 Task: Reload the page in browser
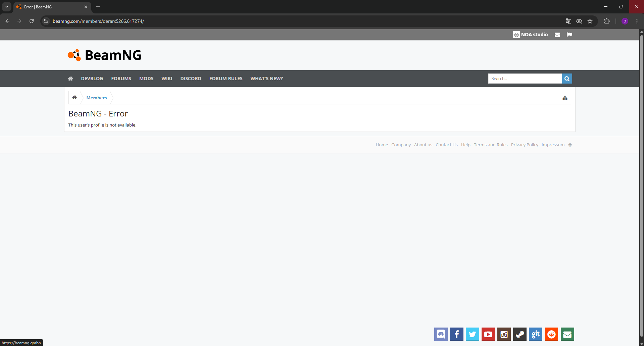(x=32, y=21)
